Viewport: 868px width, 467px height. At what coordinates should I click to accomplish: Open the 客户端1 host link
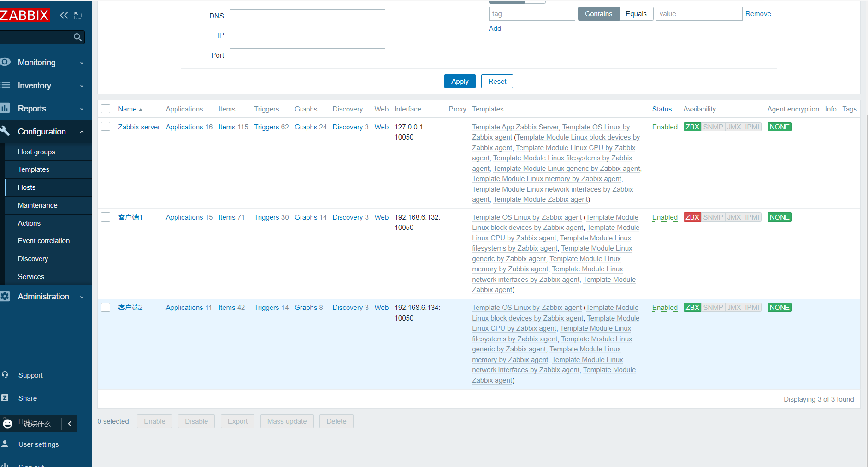click(130, 217)
